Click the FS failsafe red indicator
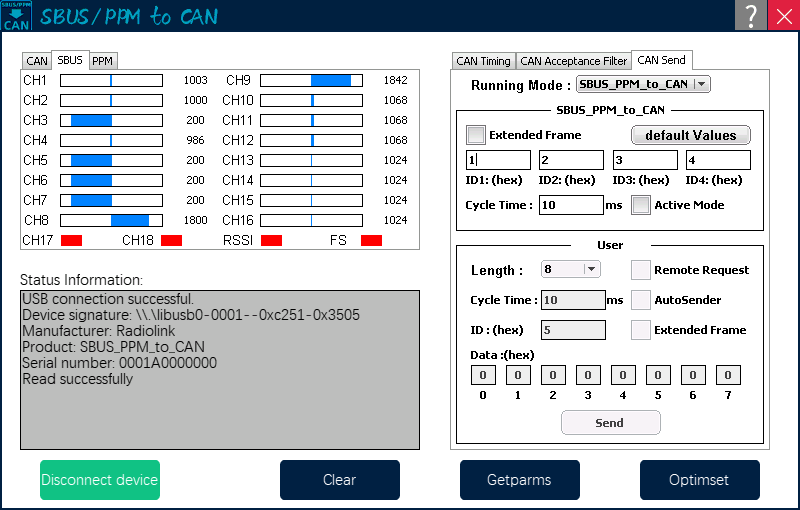Image resolution: width=800 pixels, height=510 pixels. coord(371,240)
